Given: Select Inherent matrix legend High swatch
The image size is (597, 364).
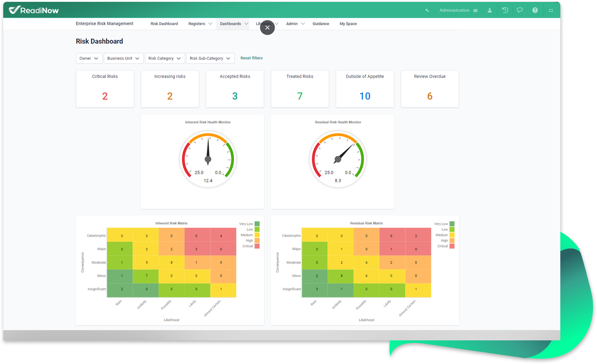Looking at the screenshot, I should click(257, 241).
